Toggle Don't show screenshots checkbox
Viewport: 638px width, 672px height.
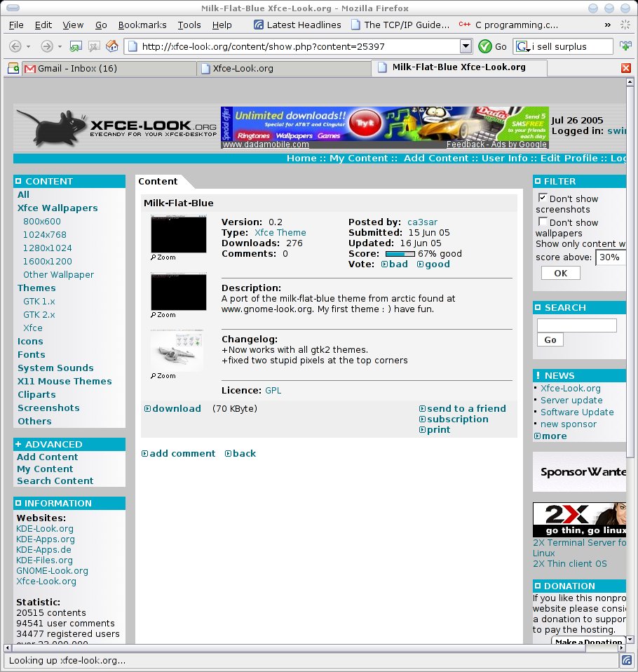pyautogui.click(x=543, y=198)
